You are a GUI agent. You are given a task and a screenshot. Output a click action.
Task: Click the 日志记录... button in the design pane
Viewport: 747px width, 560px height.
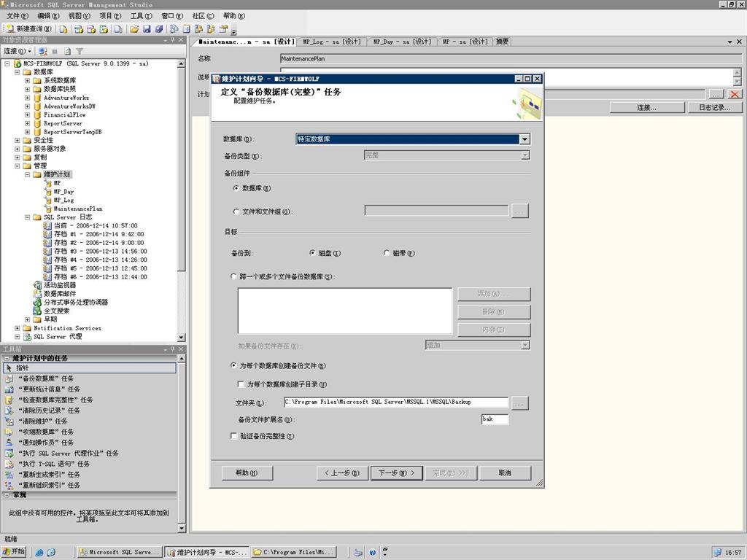pos(715,108)
